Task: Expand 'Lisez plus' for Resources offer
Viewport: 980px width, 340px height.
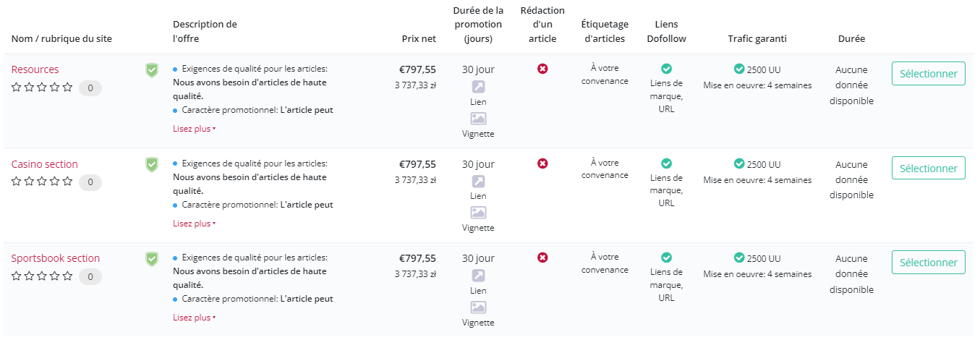Action: pyautogui.click(x=194, y=129)
